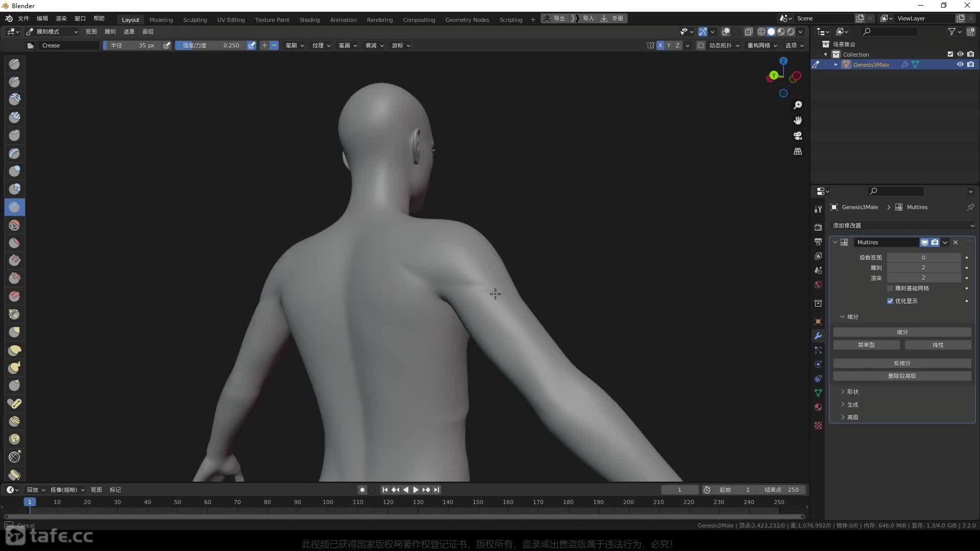Click the 半径 radius slider
Viewport: 980px width, 551px height.
coord(132,45)
